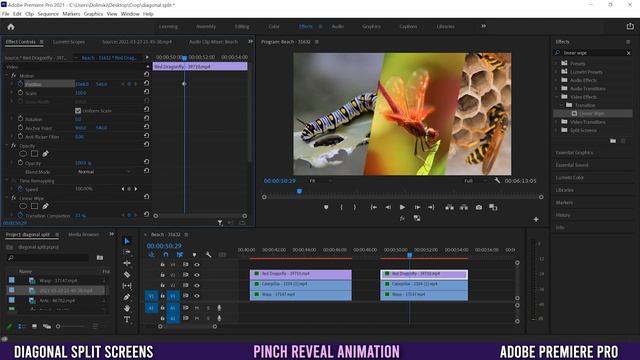Toggle V1 track output eye icon

pyautogui.click(x=197, y=296)
